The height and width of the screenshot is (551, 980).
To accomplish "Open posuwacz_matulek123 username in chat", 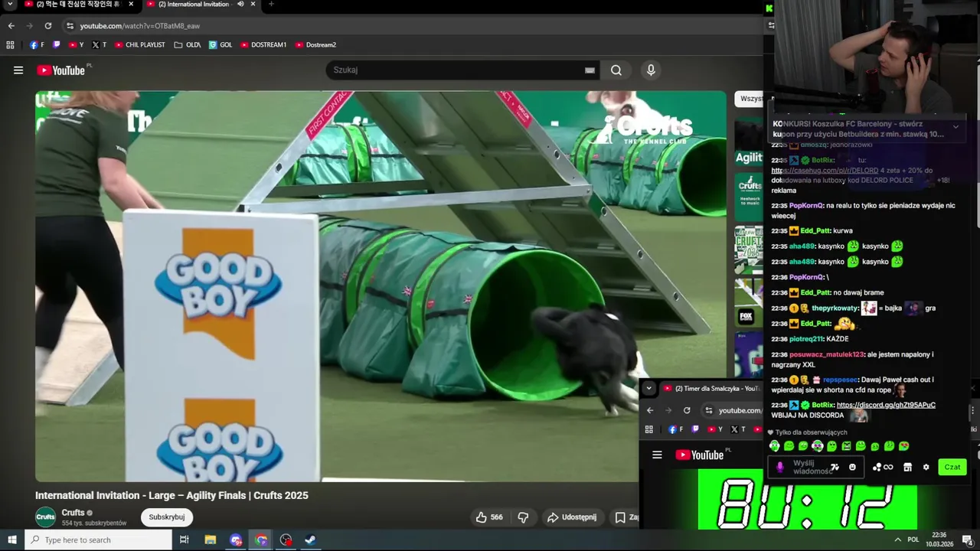I will pyautogui.click(x=827, y=354).
